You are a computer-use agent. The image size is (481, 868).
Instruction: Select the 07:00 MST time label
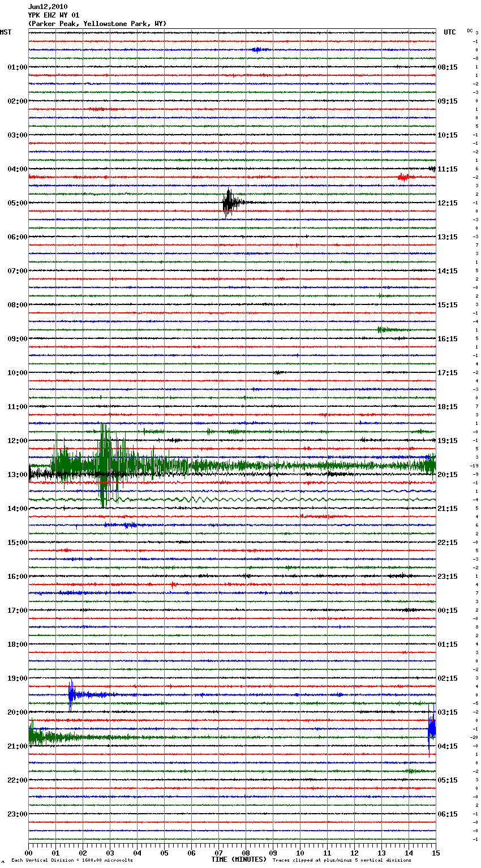coord(17,271)
